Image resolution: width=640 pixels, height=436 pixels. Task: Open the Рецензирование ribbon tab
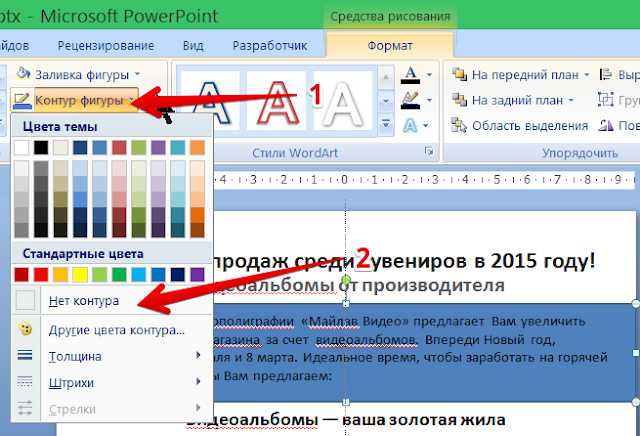(106, 46)
